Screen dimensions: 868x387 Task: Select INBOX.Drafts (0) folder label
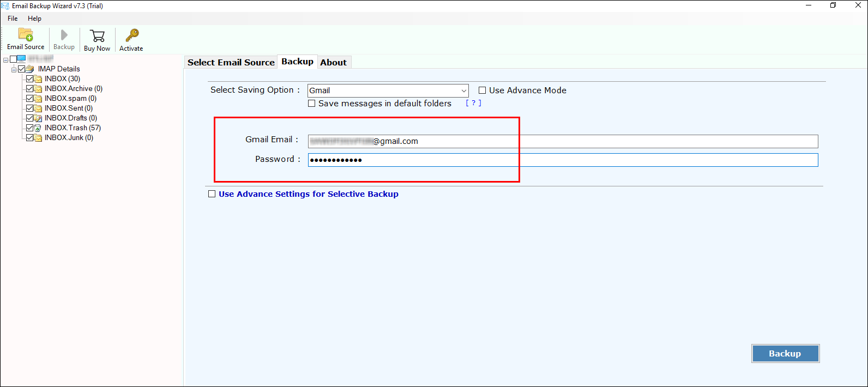pyautogui.click(x=71, y=118)
